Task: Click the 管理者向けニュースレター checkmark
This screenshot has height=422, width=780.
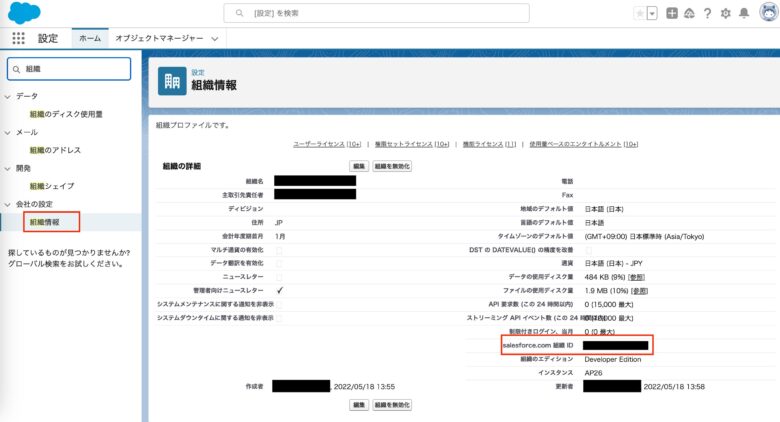Action: (280, 291)
